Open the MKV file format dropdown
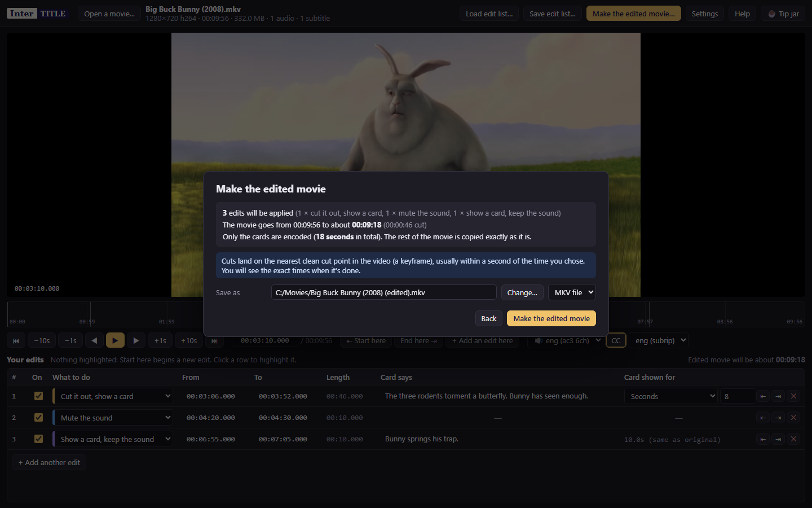812x508 pixels. 572,292
